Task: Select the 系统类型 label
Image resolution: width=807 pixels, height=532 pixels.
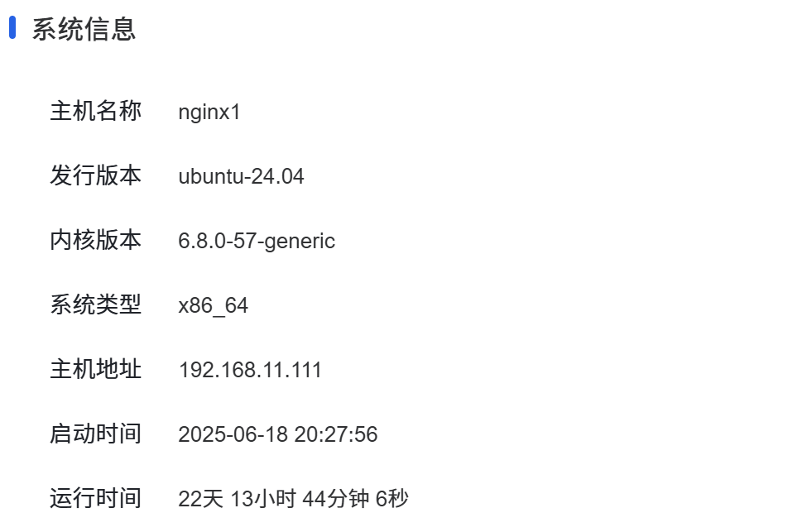Action: tap(96, 304)
